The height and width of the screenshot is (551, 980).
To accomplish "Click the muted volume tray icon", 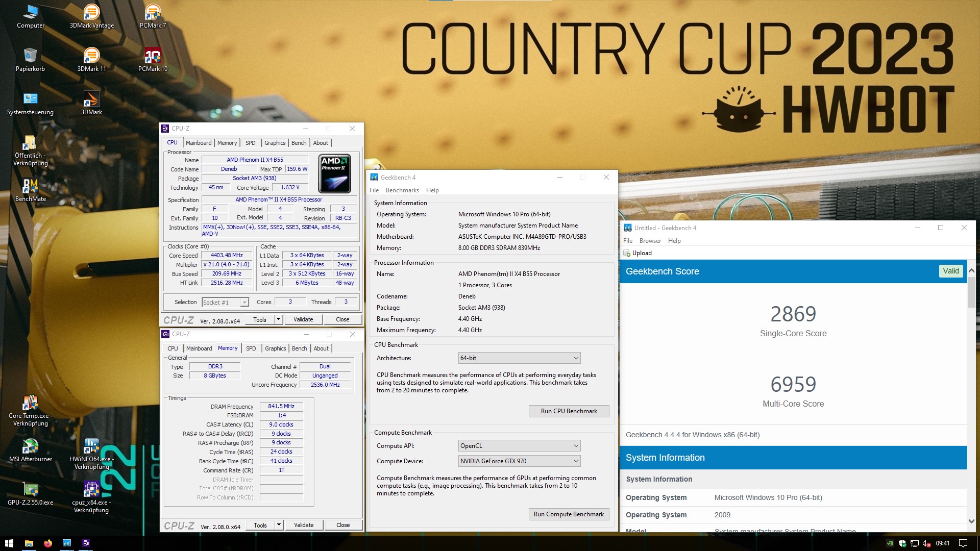I will pyautogui.click(x=926, y=543).
